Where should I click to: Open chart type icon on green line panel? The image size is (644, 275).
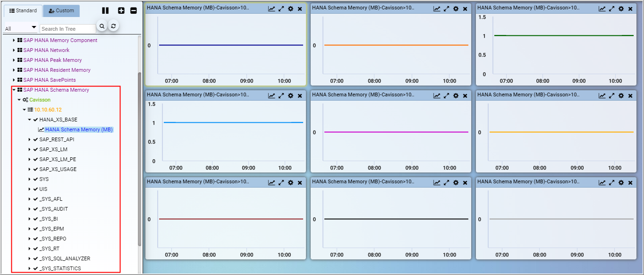(602, 9)
